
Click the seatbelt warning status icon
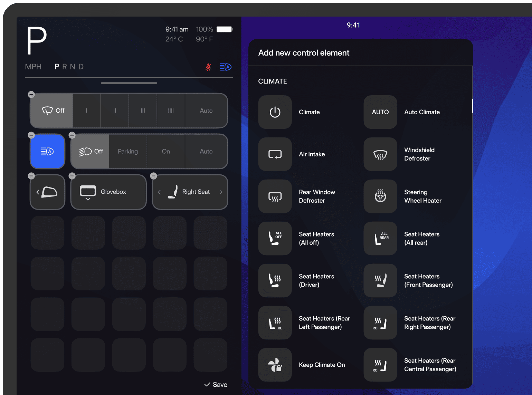coord(208,67)
